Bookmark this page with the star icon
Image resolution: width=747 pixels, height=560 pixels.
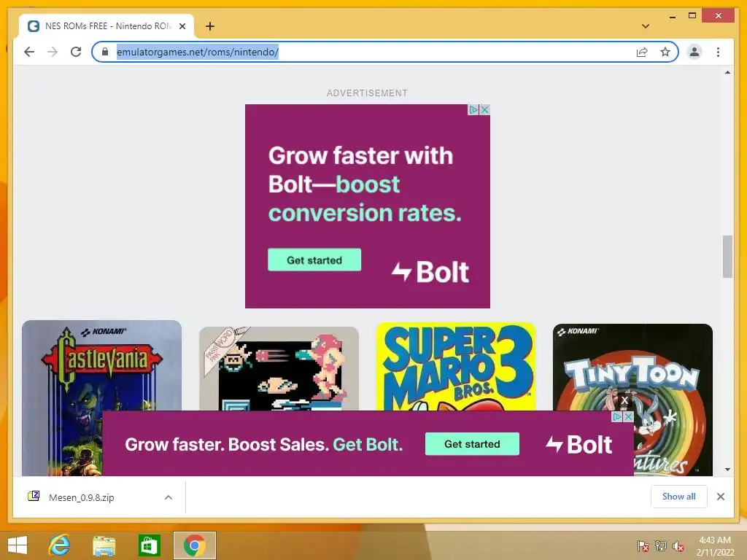pyautogui.click(x=665, y=52)
